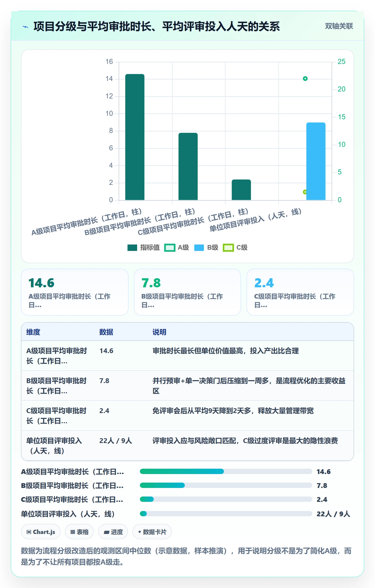Select the 2.4 C级 stat card

tap(300, 292)
